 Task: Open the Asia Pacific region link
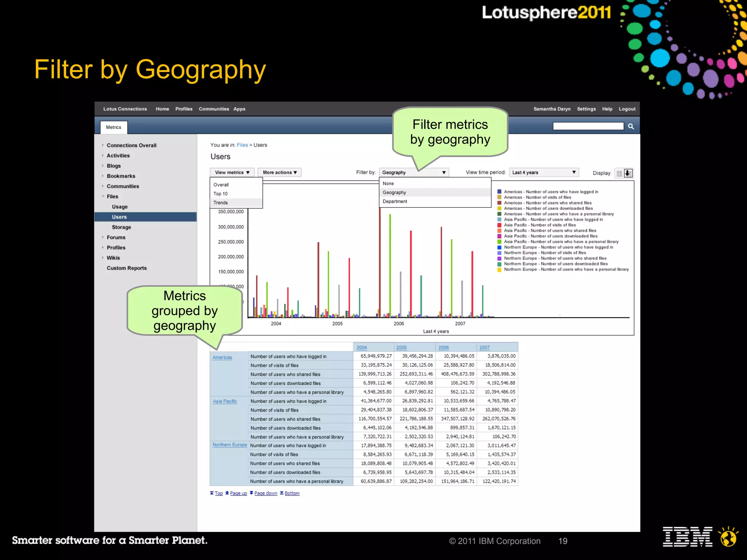point(225,401)
